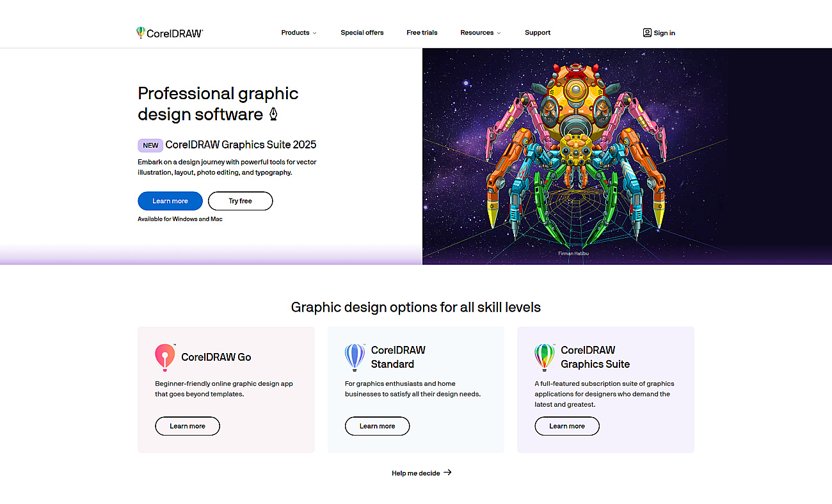Click the pen nib icon after the headline
832x504 pixels.
[273, 114]
